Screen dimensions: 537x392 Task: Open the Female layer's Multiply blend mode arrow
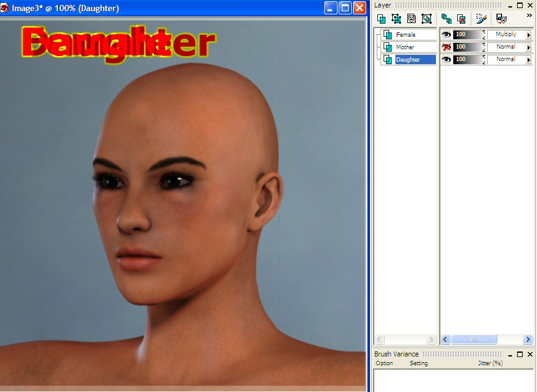529,34
